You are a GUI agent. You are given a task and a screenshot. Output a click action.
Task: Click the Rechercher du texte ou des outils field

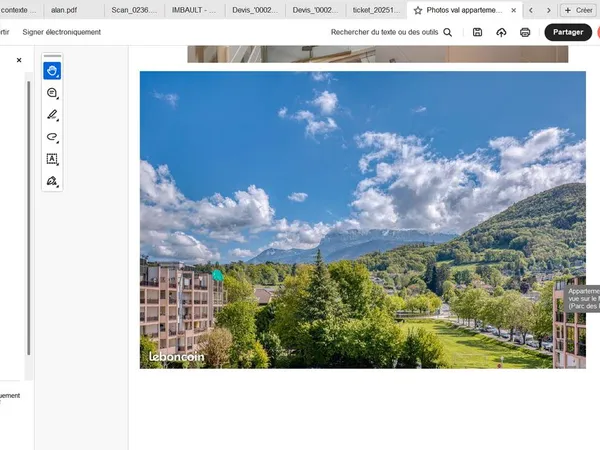pos(384,32)
